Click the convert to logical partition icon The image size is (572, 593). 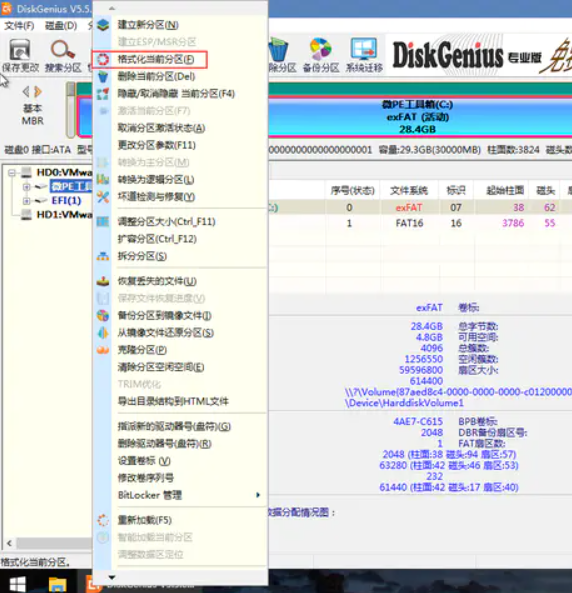pyautogui.click(x=103, y=179)
